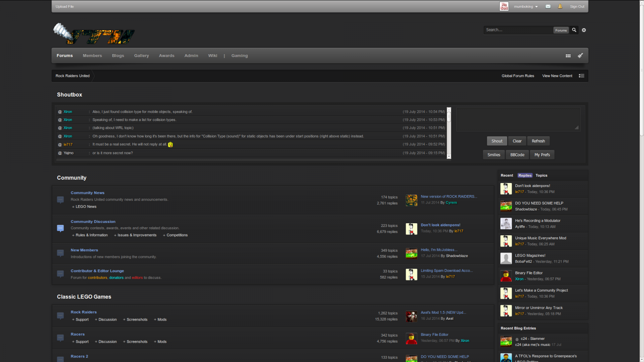Open the Admin tab
Image resolution: width=644 pixels, height=362 pixels.
pos(191,56)
